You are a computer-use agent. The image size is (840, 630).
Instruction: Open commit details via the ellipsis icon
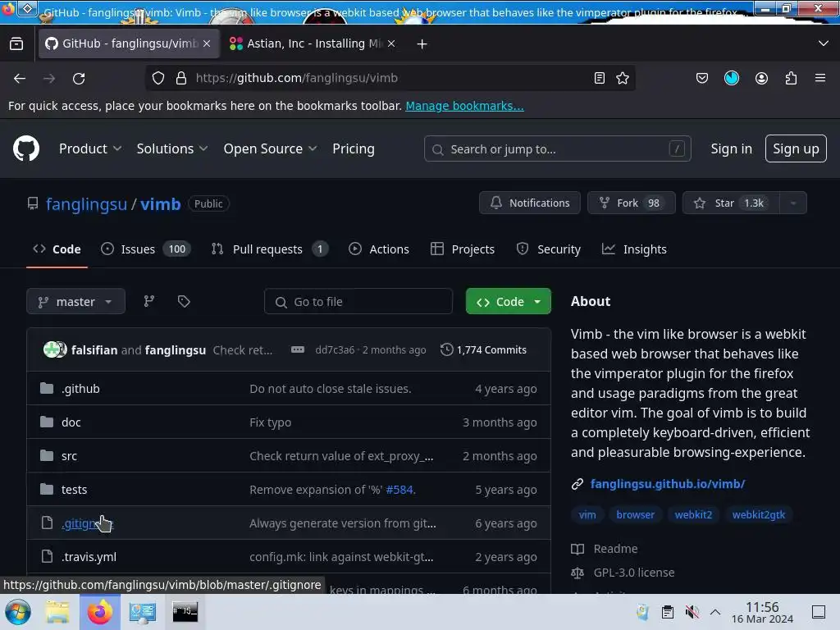click(x=298, y=349)
